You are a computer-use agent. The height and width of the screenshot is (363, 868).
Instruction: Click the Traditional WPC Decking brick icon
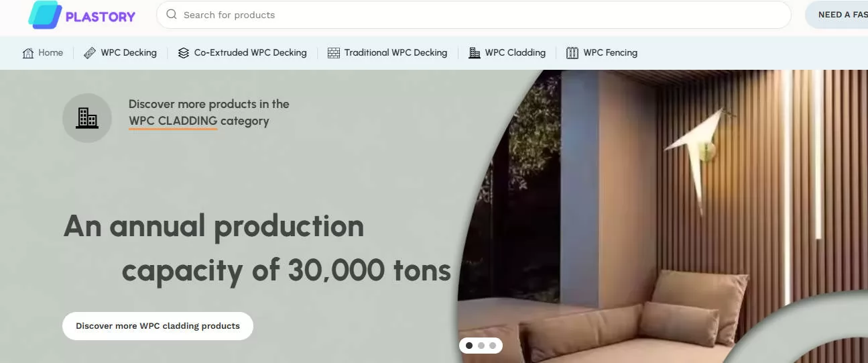pos(334,53)
